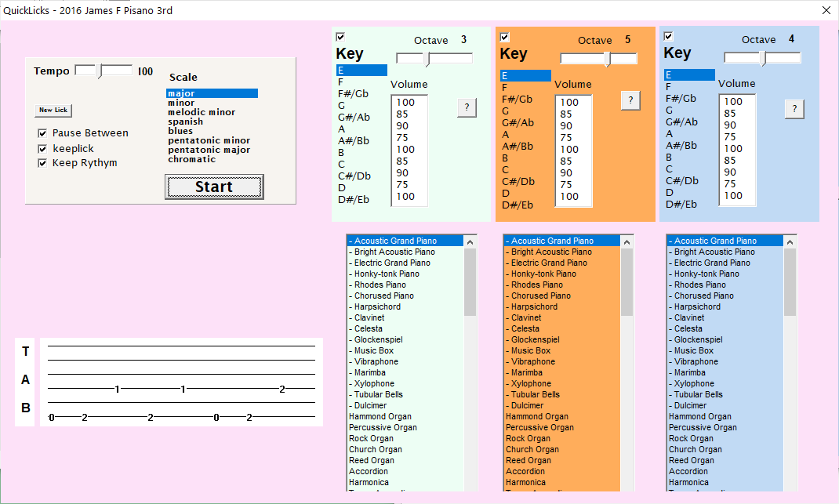Select Rhodes Piano in the green instrument list
The height and width of the screenshot is (504, 839).
[405, 285]
